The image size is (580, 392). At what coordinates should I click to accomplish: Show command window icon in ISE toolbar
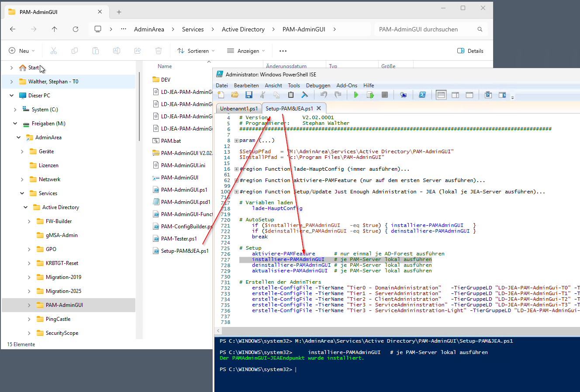coord(488,95)
